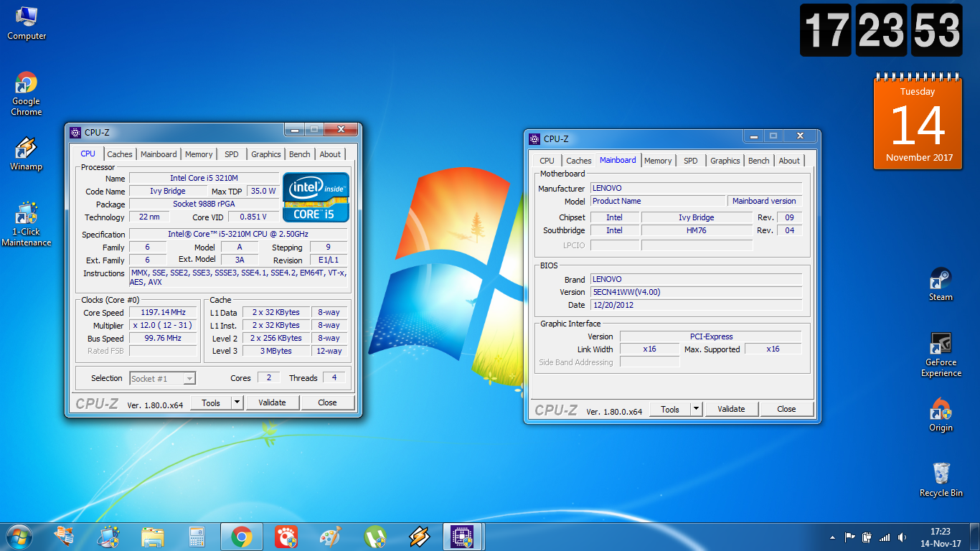Open the wireless network signal tray icon
This screenshot has height=551, width=980.
point(885,537)
